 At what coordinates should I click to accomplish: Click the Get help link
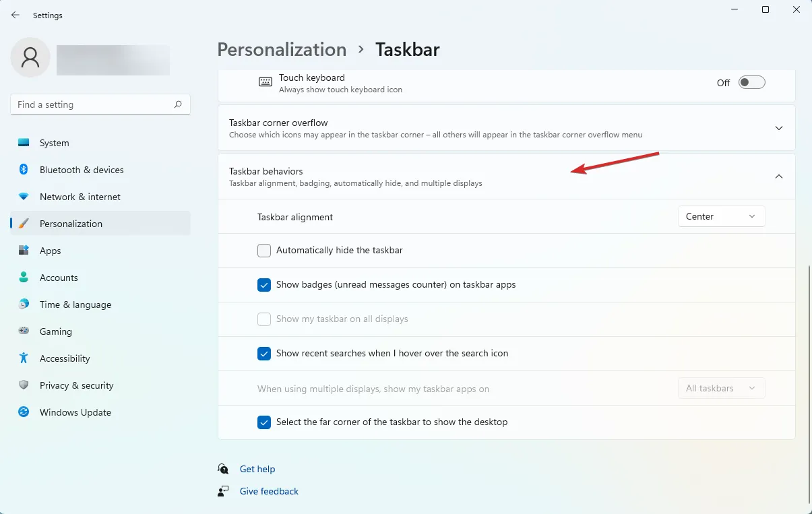[x=257, y=469]
